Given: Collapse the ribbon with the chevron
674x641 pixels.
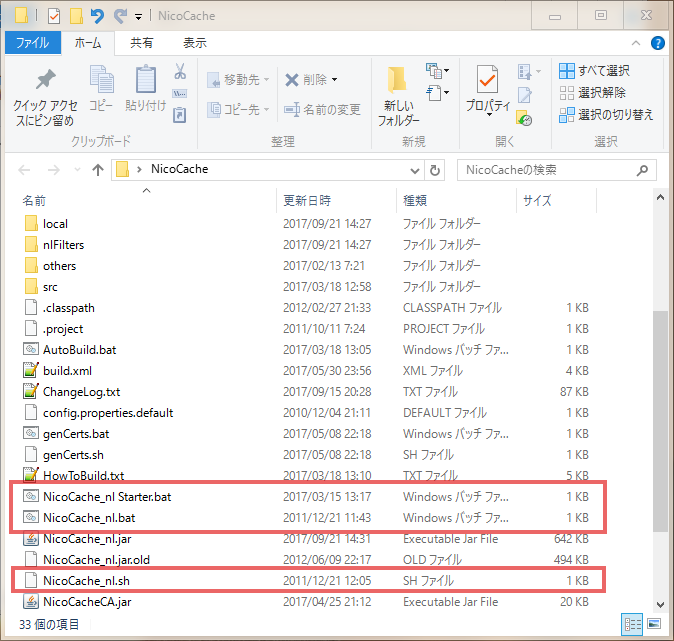Looking at the screenshot, I should 636,43.
